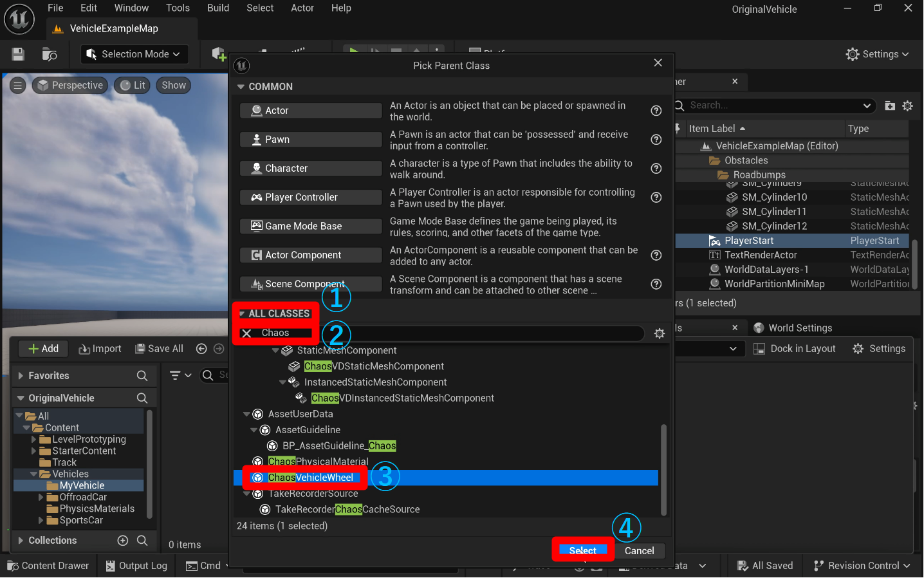Open the Tools menu
Screen dimensions: 924x578
pyautogui.click(x=178, y=8)
